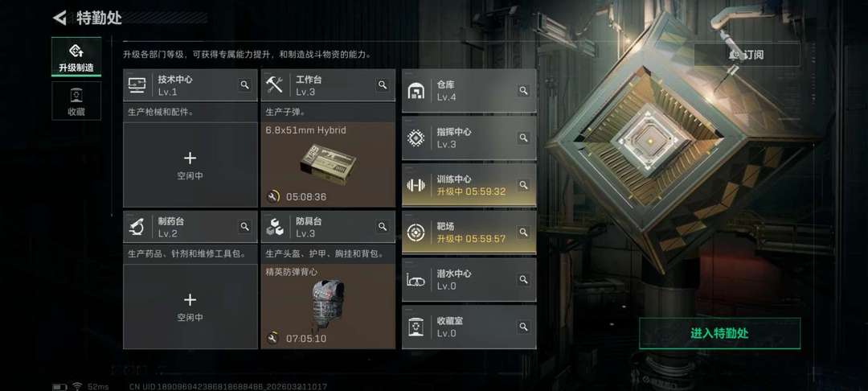Switch to the 收藏 sidebar tab

[x=76, y=101]
